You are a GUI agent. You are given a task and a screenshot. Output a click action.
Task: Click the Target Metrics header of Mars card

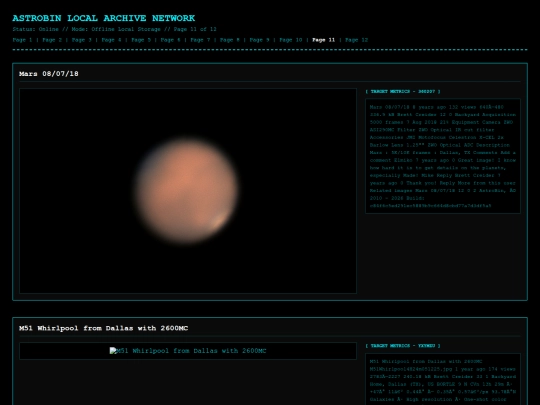pyautogui.click(x=403, y=92)
